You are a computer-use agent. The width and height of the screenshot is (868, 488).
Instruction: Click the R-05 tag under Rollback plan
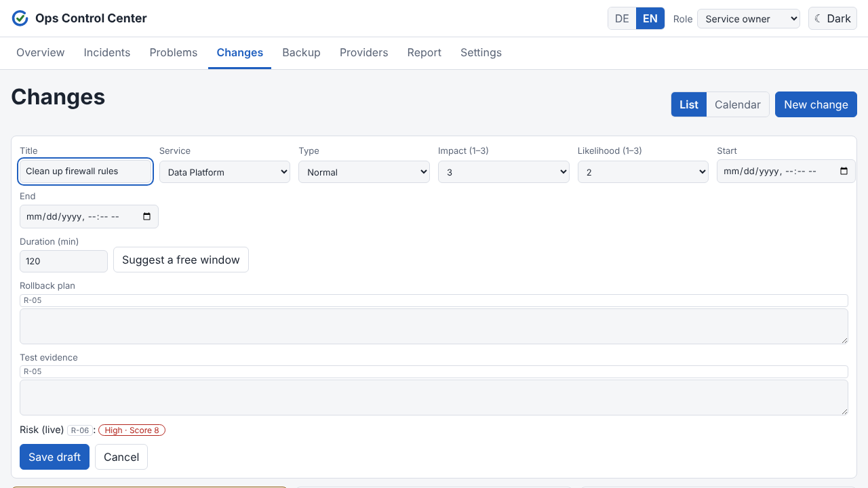point(434,300)
